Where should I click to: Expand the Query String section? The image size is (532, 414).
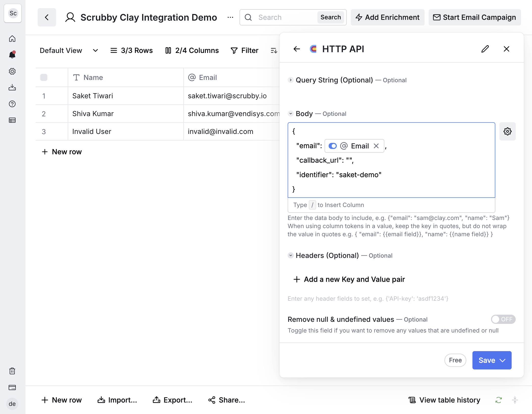click(x=291, y=80)
